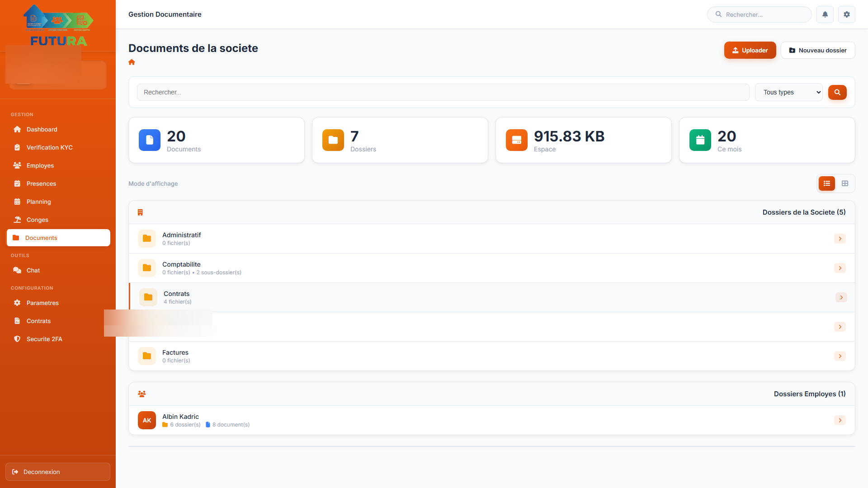Click the AK employee avatar
Screen dimensions: 868x488
(146, 420)
